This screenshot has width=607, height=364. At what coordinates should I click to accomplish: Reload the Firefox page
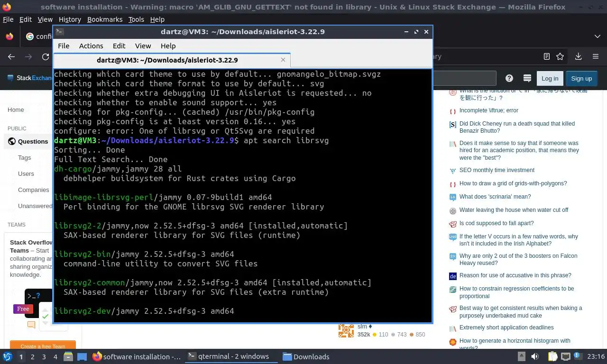46,56
